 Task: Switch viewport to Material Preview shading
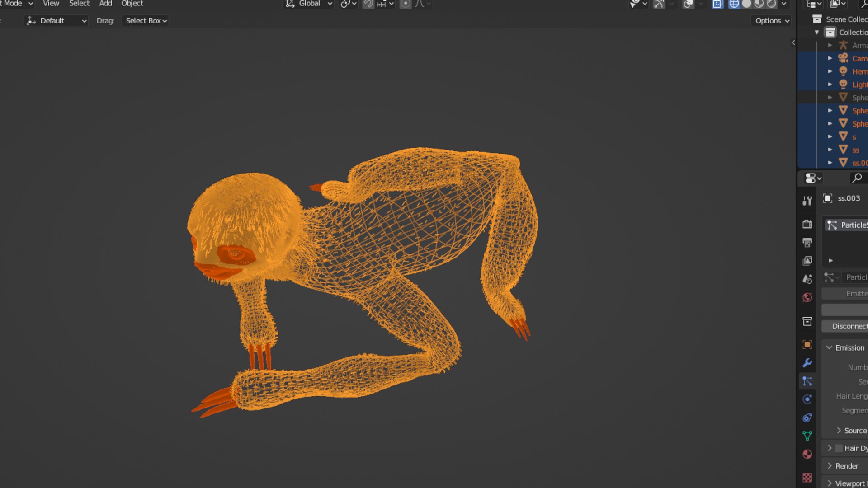click(759, 4)
